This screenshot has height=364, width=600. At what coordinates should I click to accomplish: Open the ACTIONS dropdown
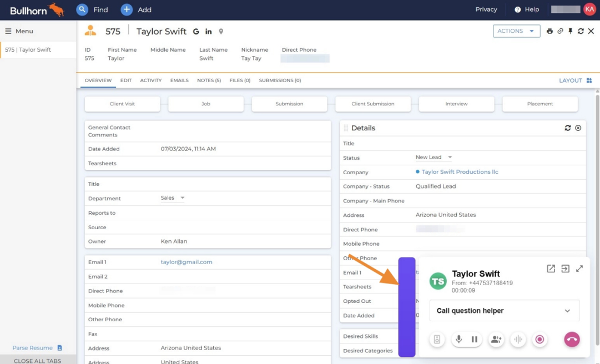point(516,31)
